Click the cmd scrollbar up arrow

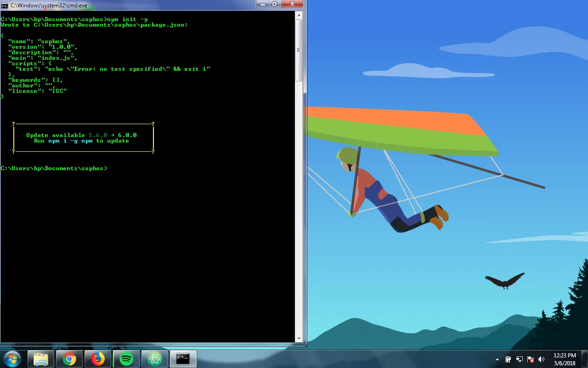(x=299, y=15)
